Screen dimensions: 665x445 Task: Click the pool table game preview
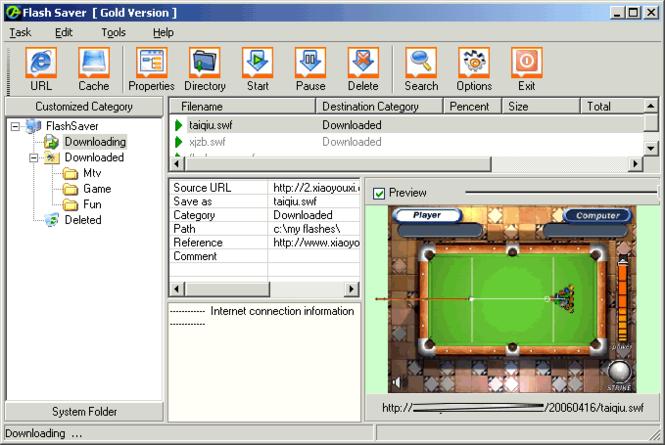tap(512, 299)
